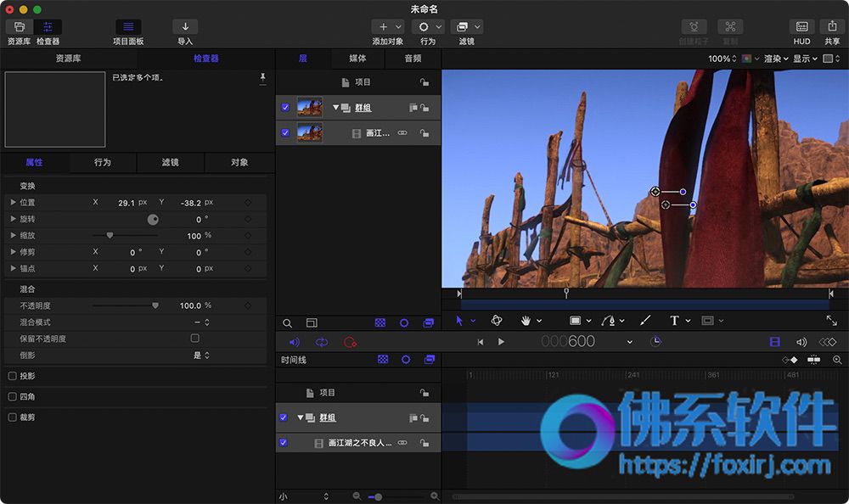Show masks button below layers list
The width and height of the screenshot is (849, 504).
(x=380, y=322)
